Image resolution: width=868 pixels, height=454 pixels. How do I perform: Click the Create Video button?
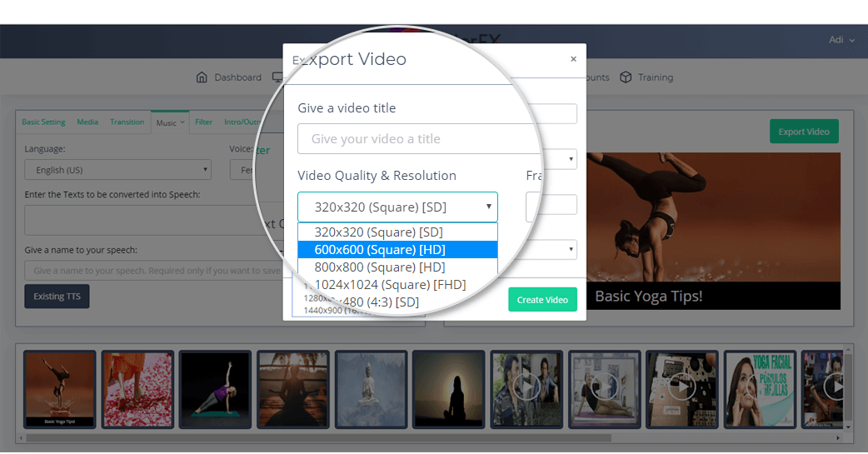[x=542, y=300]
